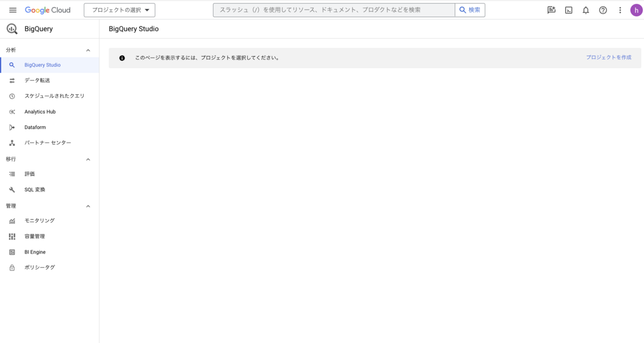Open SQL 変換 page
Viewport: 644px width, 343px height.
[49, 190]
